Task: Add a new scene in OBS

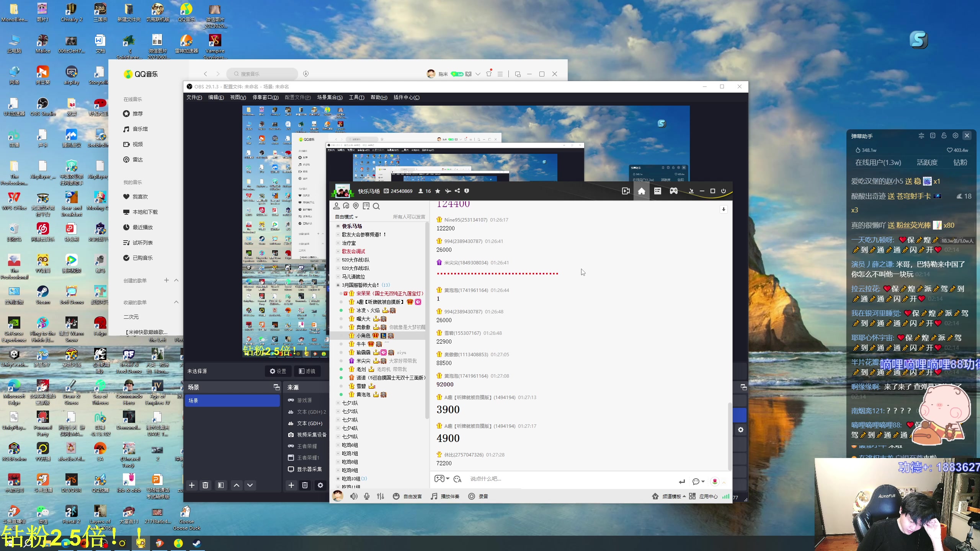Action: point(192,485)
